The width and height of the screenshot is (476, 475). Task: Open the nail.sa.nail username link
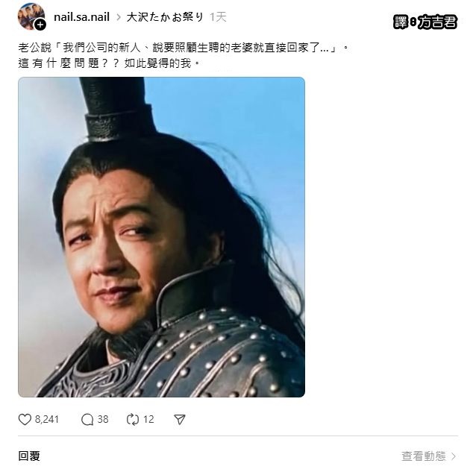click(x=81, y=17)
